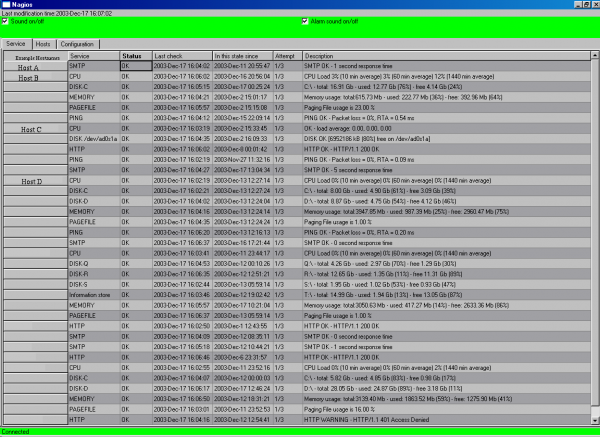600x437 pixels.
Task: Open the Configuration tab
Action: [77, 45]
